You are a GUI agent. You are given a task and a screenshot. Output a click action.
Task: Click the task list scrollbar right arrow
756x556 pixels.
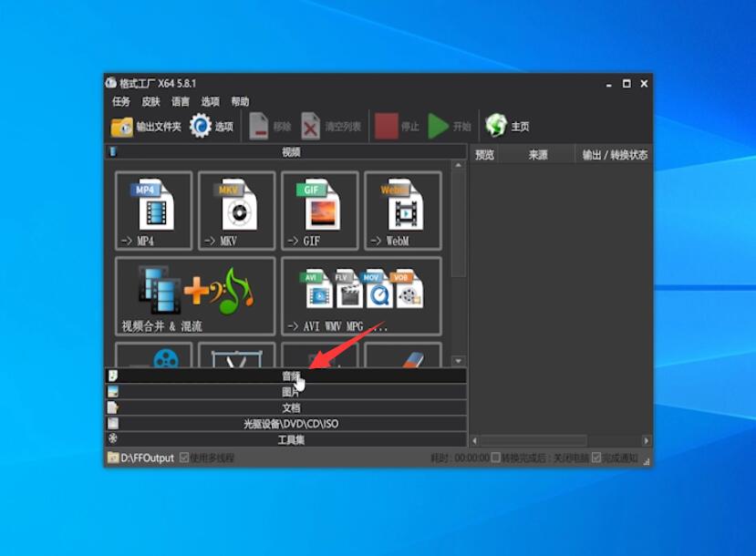(646, 440)
